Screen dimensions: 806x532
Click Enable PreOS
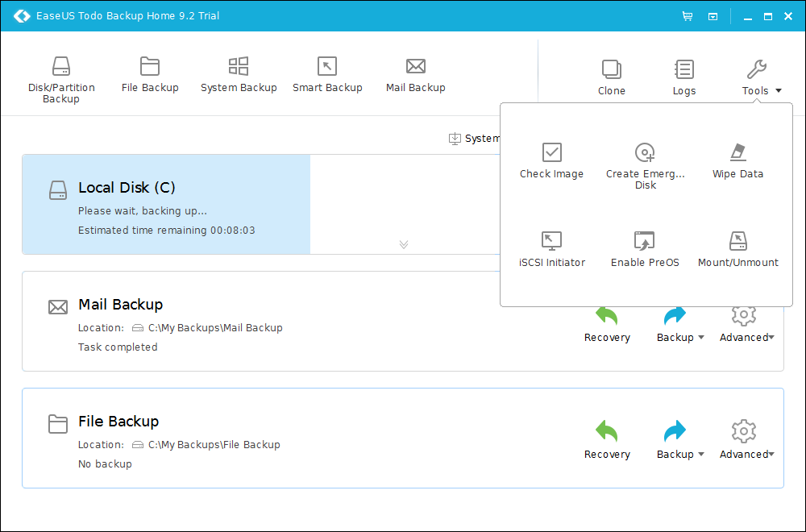point(645,249)
